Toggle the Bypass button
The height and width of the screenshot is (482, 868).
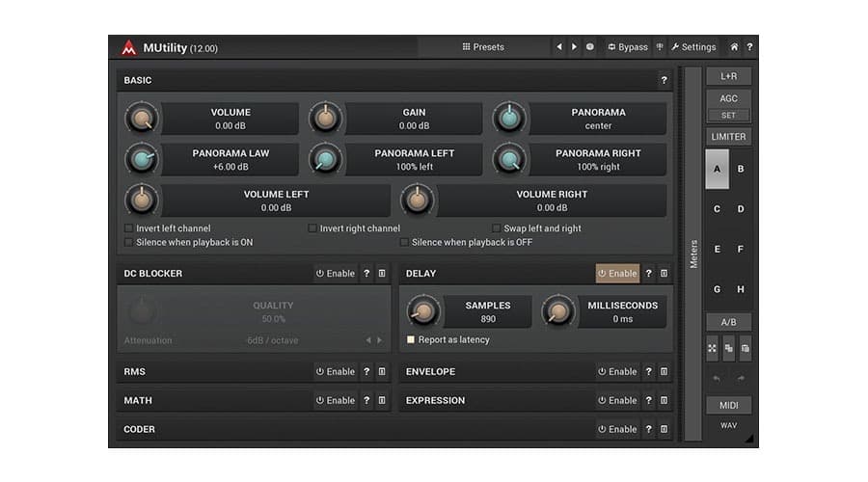(628, 47)
